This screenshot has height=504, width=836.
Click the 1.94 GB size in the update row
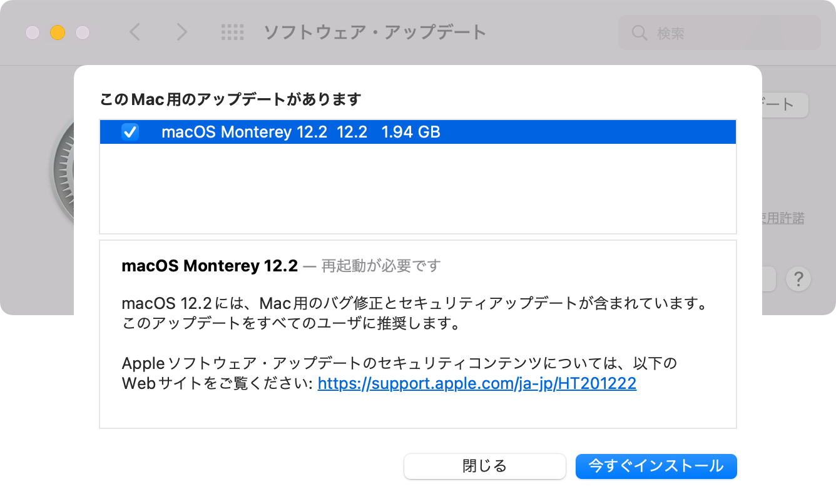tap(410, 132)
